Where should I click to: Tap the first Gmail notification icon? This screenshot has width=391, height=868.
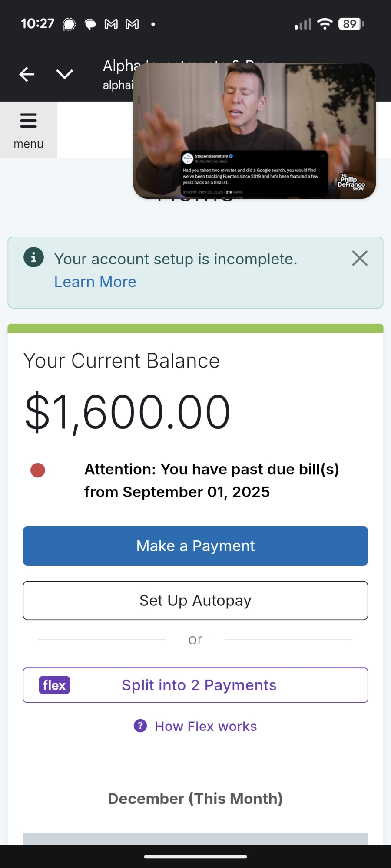pos(111,24)
